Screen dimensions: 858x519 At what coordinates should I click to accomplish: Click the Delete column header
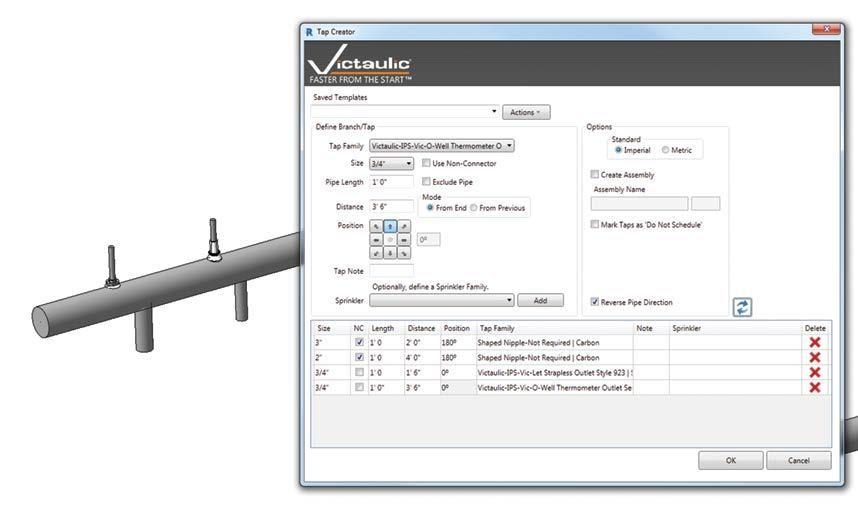(x=815, y=328)
